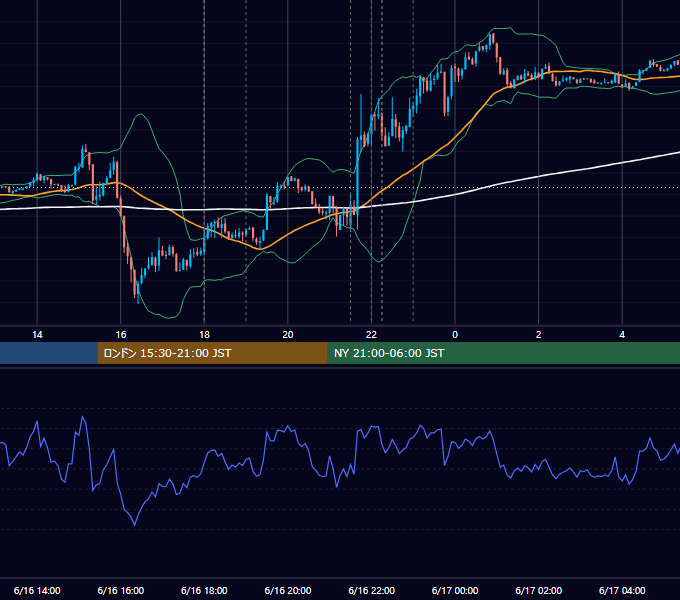Click the NY 21:00-06:00 JST session bar
Image resolution: width=680 pixels, height=600 pixels.
pos(503,353)
